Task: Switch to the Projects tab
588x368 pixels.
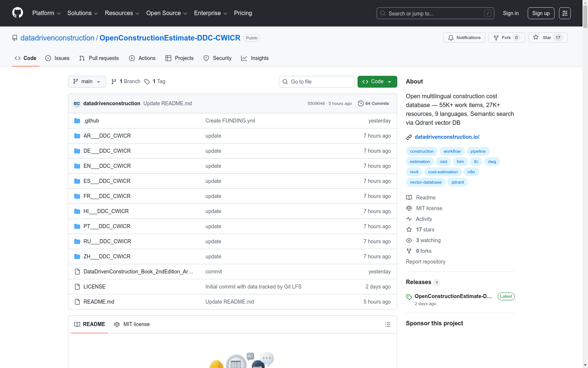Action: (179, 58)
